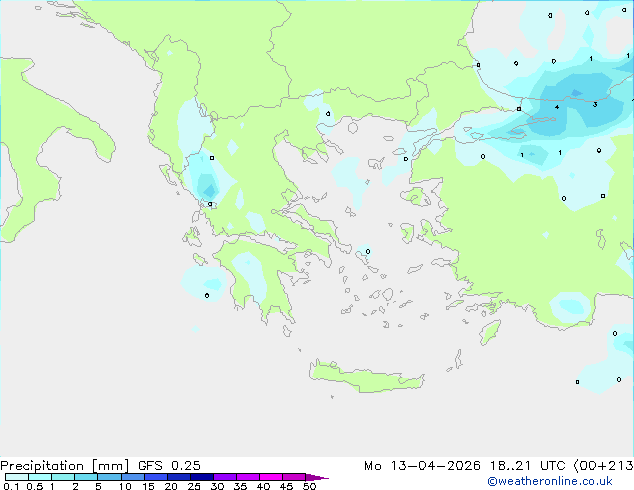Screen dimensions: 634x490
Task: Click the '[mm]' unit label
Action: (110, 466)
